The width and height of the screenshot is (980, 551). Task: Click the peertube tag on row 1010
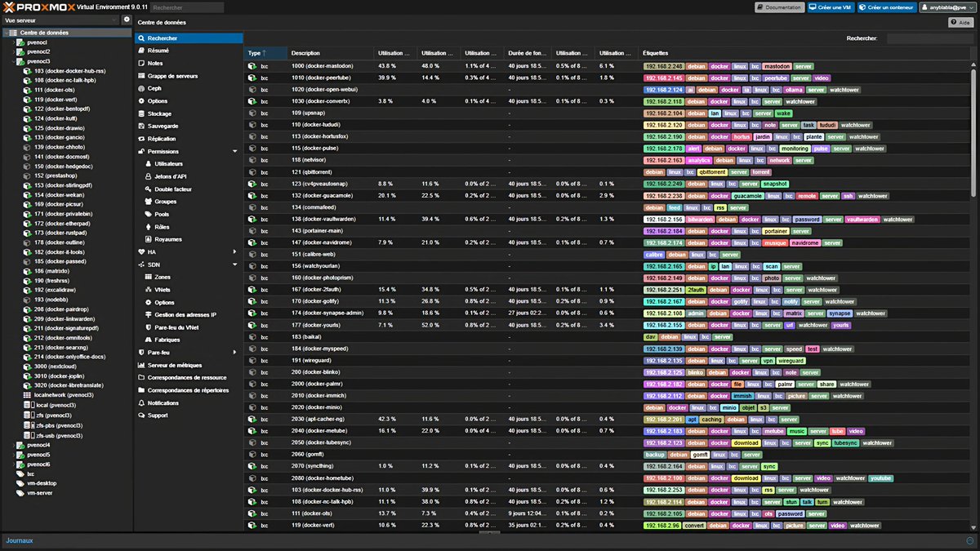point(777,78)
